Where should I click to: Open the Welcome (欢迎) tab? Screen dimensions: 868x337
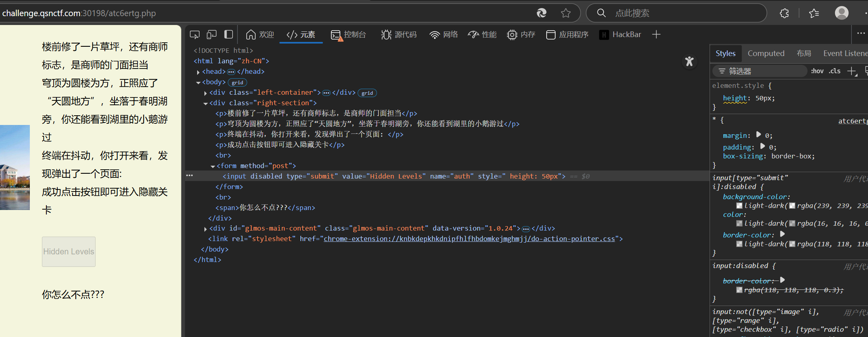[x=260, y=35]
